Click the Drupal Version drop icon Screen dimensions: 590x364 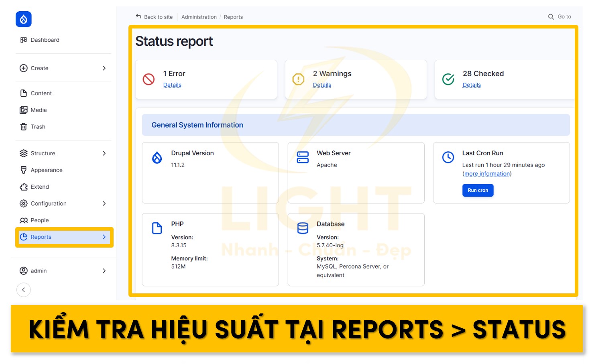coord(157,157)
